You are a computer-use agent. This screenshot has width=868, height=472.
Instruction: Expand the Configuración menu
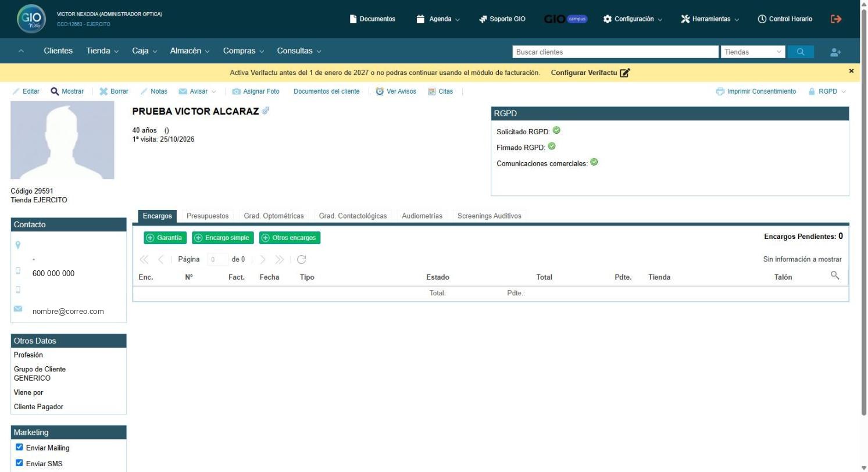[633, 19]
